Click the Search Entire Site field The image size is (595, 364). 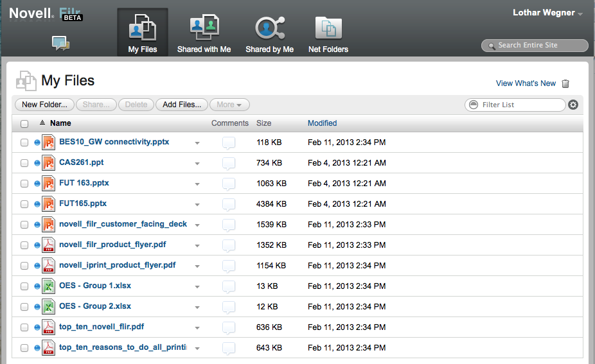(535, 46)
